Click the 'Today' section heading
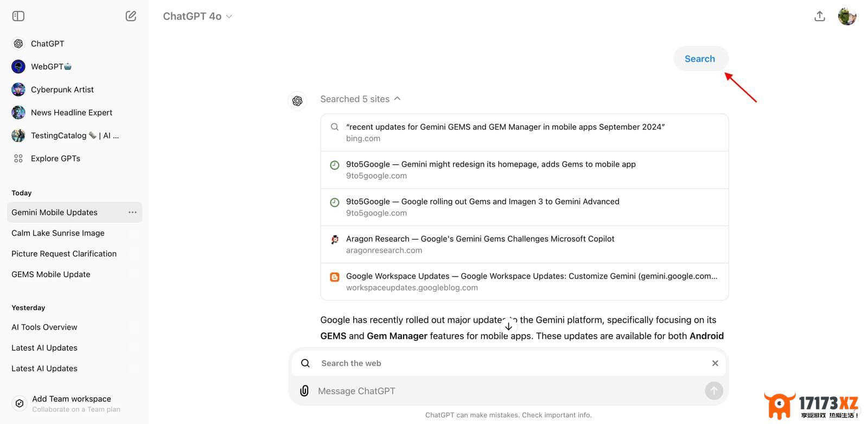Image resolution: width=868 pixels, height=424 pixels. 22,193
